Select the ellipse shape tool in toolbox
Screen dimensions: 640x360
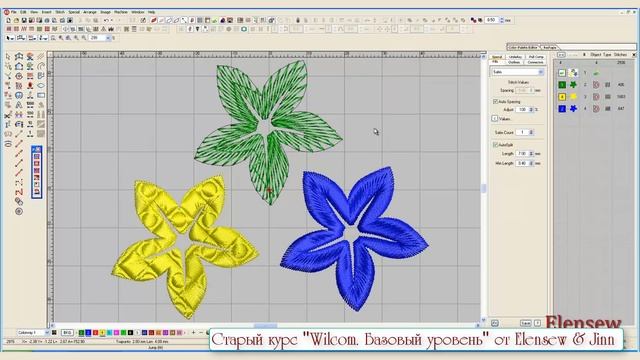tap(41, 85)
